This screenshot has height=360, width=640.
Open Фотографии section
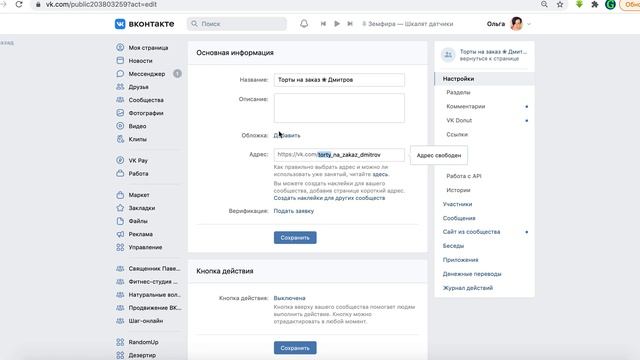pos(140,113)
